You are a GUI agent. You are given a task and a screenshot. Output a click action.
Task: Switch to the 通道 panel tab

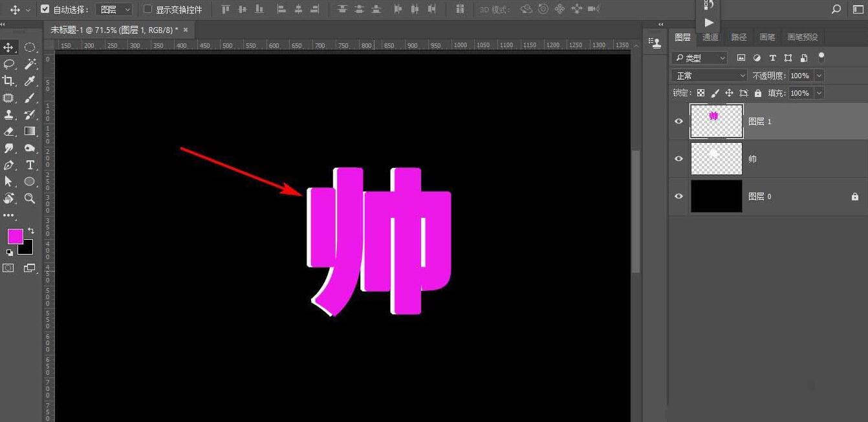pyautogui.click(x=710, y=37)
